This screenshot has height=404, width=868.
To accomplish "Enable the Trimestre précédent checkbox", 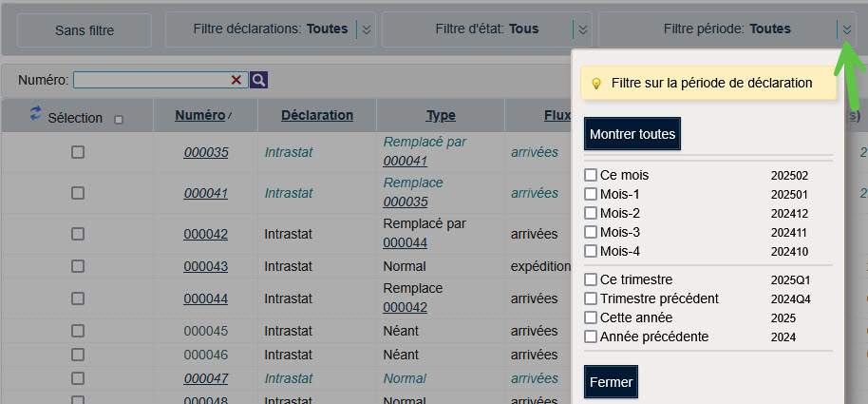I will [x=591, y=298].
